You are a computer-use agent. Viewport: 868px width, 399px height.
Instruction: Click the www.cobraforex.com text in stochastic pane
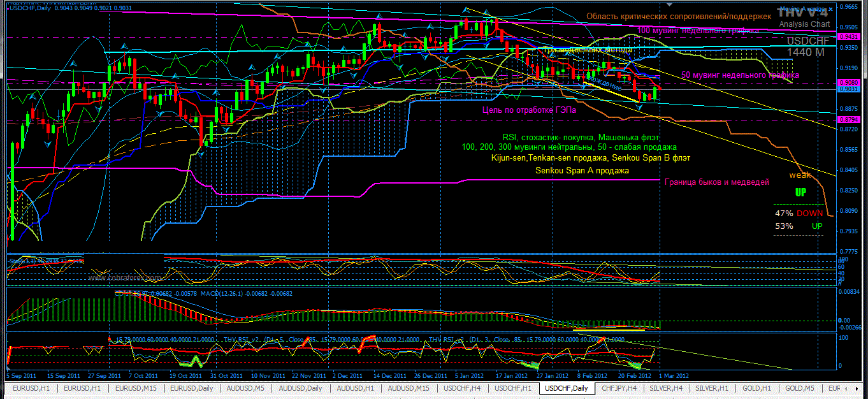tap(124, 278)
